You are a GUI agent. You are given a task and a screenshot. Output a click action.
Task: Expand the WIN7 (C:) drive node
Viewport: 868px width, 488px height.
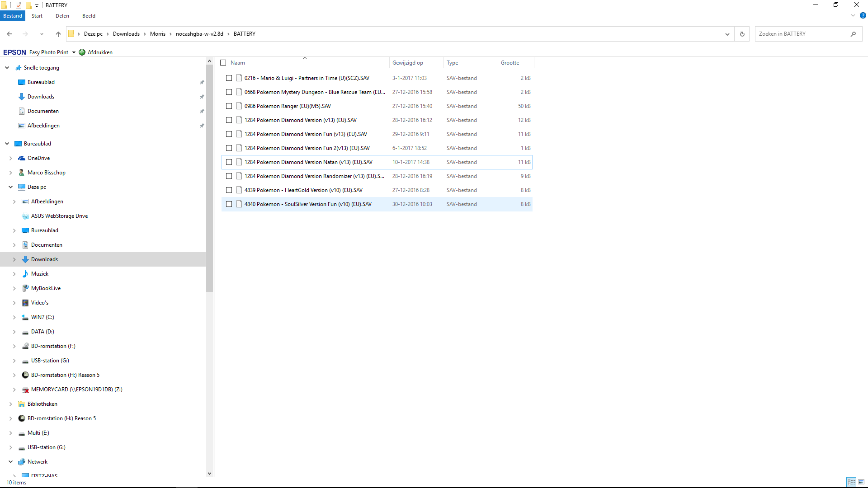(14, 317)
